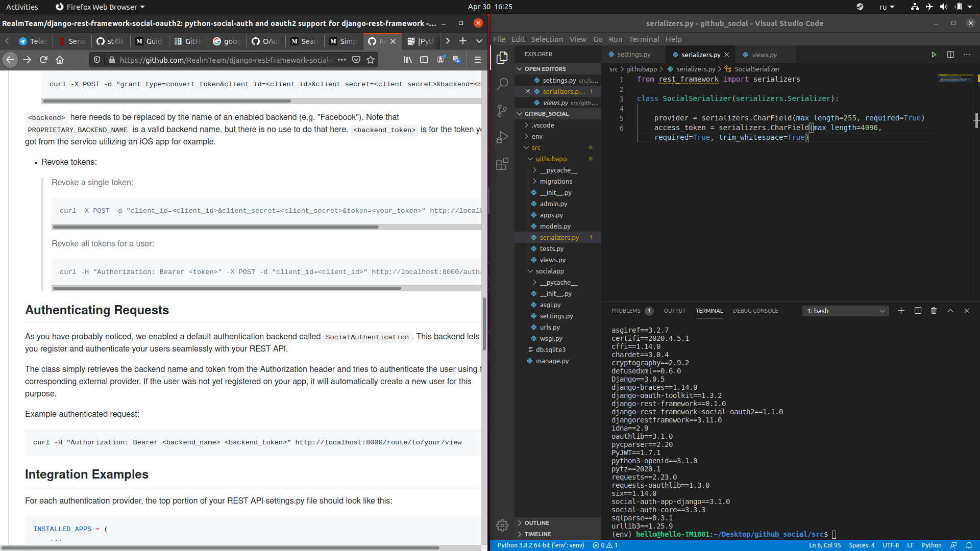Click the Firefox page vertical scrollbar
980x551 pixels.
tap(484, 323)
